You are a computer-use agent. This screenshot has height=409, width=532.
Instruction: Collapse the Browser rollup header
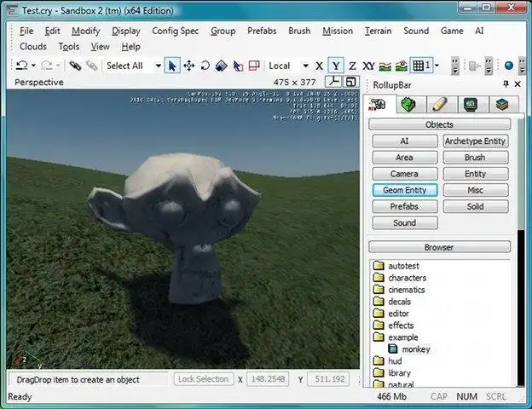439,247
